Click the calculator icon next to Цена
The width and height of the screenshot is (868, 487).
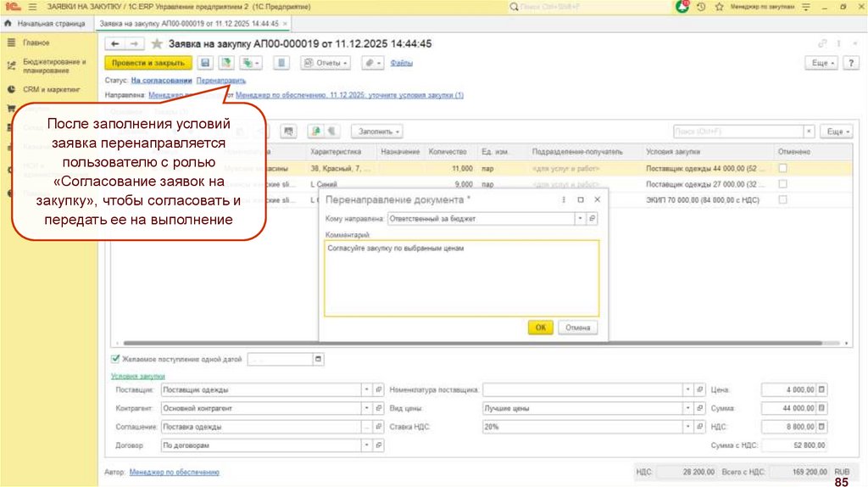(821, 389)
